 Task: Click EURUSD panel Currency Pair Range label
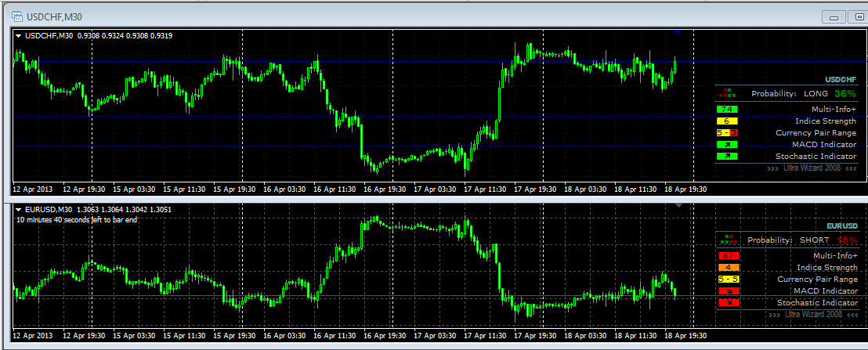[x=818, y=280]
